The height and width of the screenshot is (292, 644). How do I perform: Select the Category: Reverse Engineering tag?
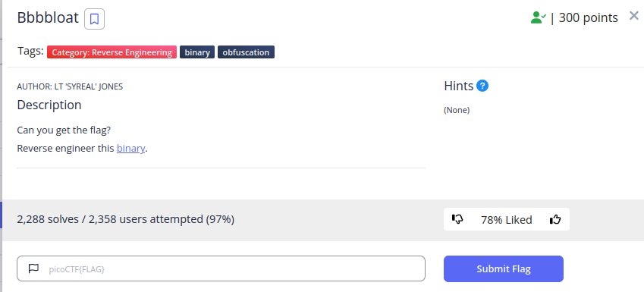point(112,52)
